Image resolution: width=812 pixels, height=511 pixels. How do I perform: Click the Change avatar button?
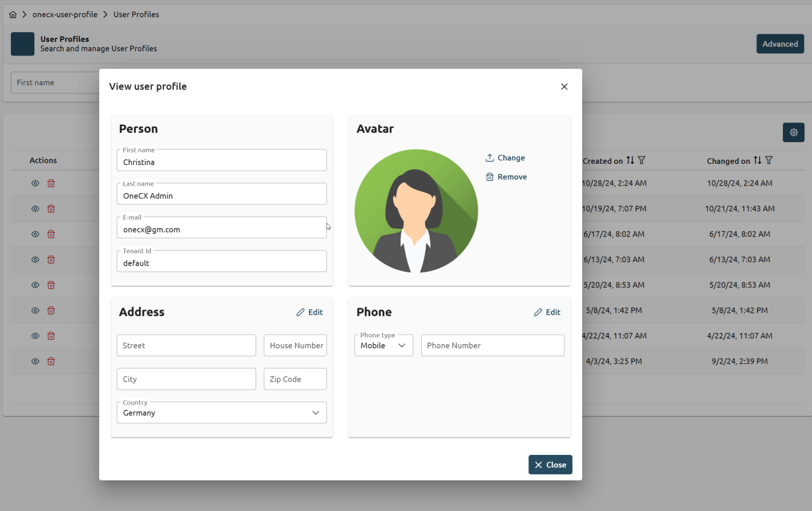[505, 158]
